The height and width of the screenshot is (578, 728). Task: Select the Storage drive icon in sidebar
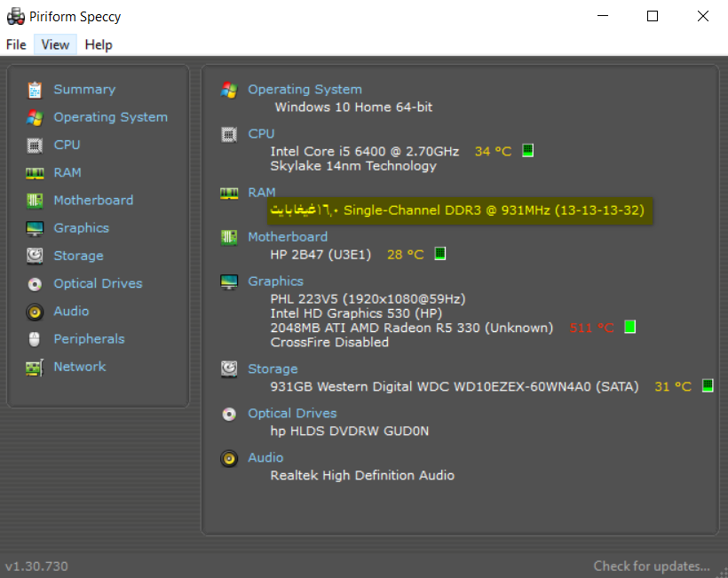35,256
